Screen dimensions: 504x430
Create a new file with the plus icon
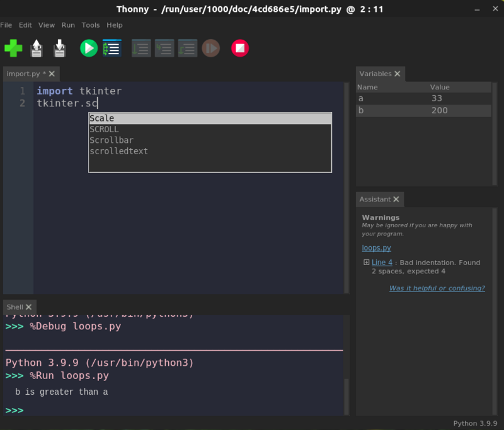[13, 48]
